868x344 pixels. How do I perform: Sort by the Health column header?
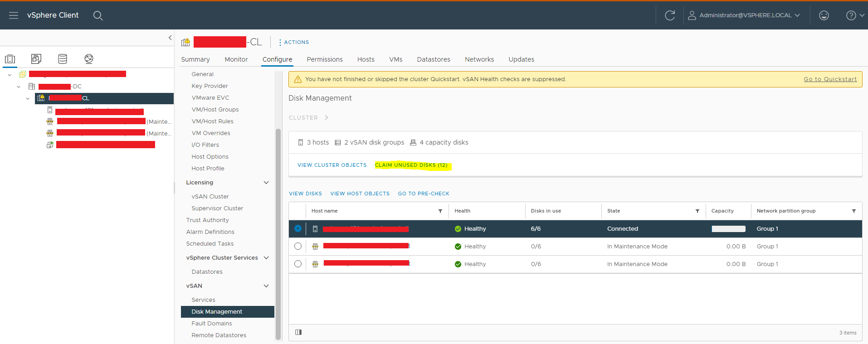point(463,211)
